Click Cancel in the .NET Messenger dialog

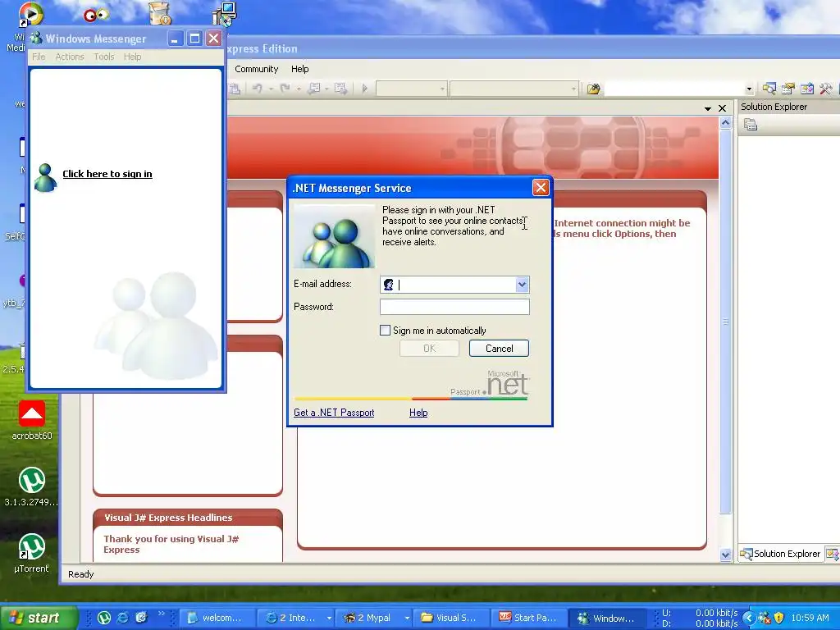click(x=500, y=348)
